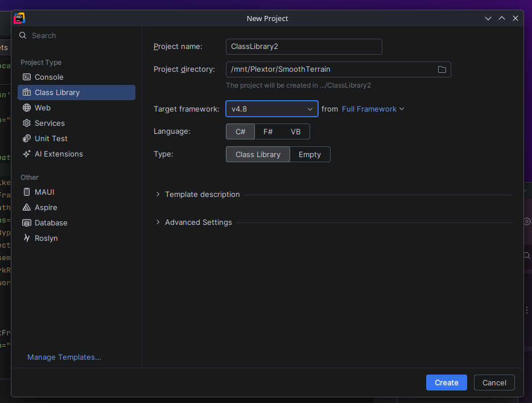The image size is (532, 403).
Task: Select the Services gear icon
Action: click(26, 123)
